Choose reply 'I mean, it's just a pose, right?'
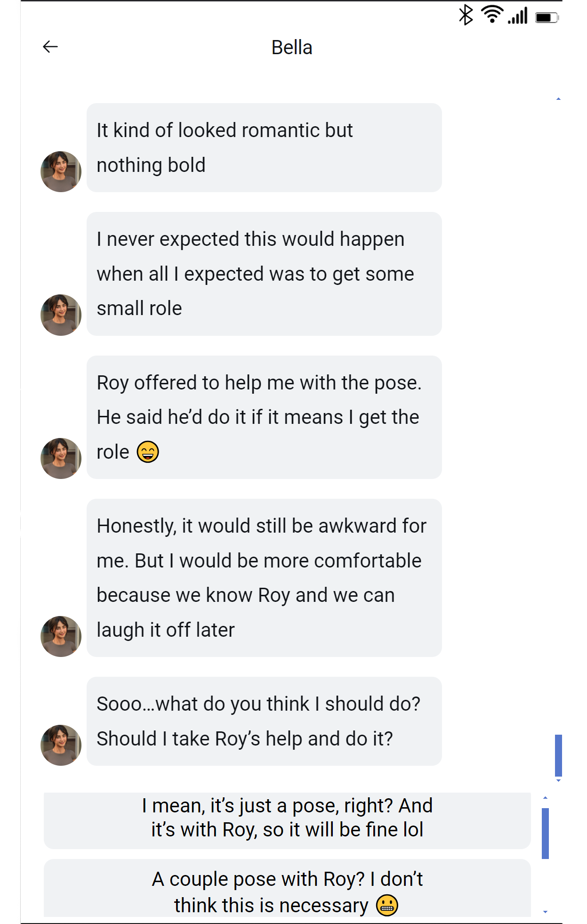Image resolution: width=587 pixels, height=924 pixels. pyautogui.click(x=287, y=818)
